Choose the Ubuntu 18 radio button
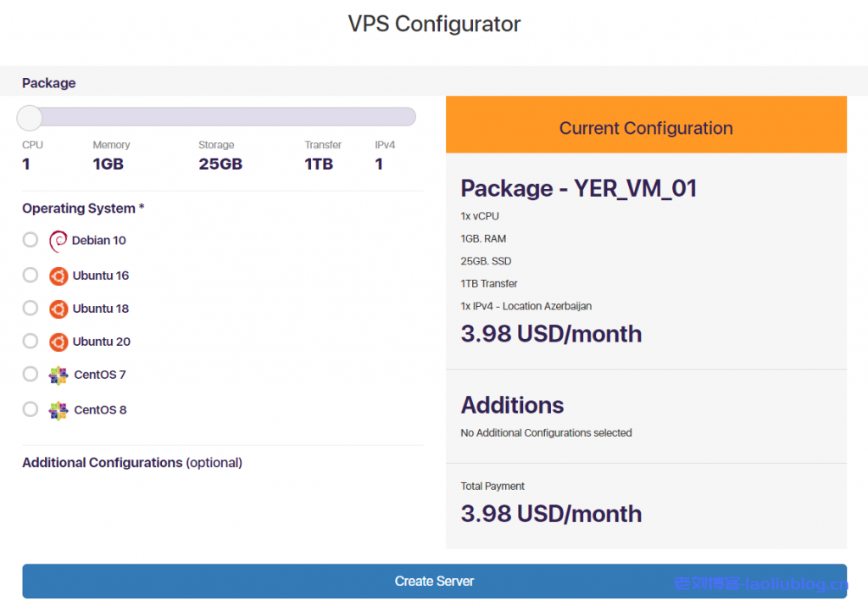The image size is (868, 612). click(x=31, y=308)
